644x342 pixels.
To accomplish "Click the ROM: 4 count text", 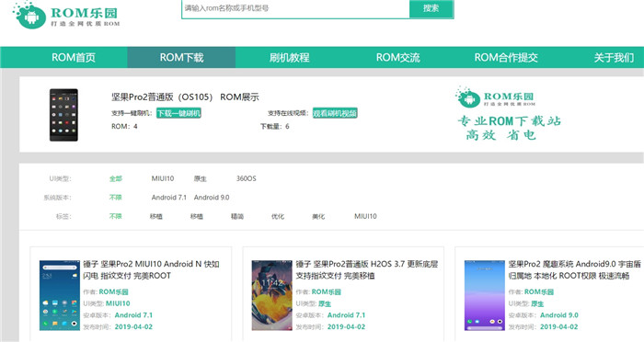I will tap(124, 127).
